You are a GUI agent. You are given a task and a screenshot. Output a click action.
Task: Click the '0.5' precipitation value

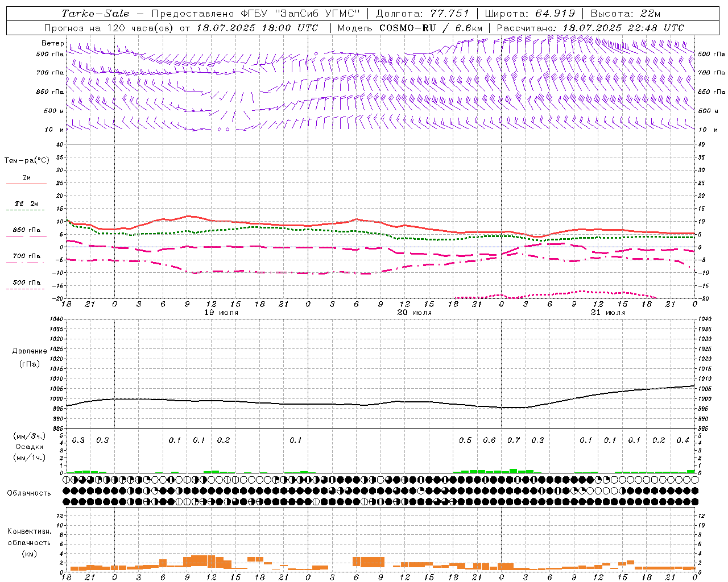tap(465, 440)
